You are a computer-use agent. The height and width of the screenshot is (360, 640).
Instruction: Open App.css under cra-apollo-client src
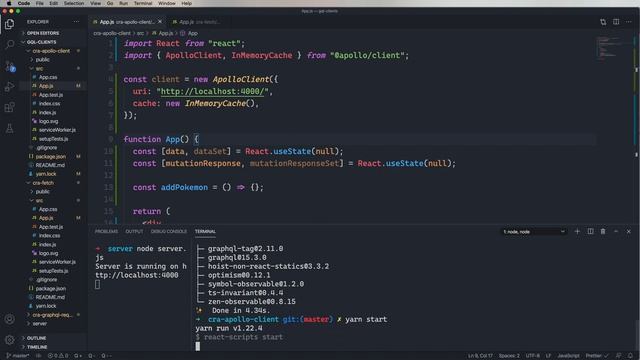48,77
